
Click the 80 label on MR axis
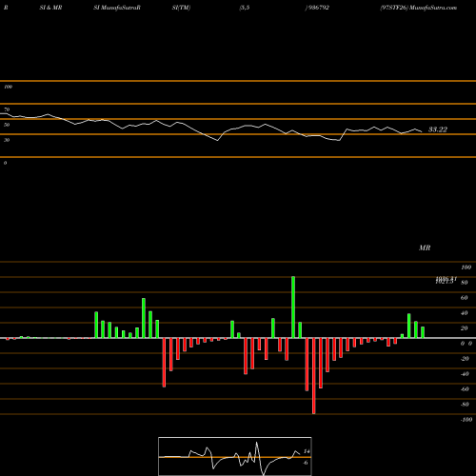coord(464,283)
